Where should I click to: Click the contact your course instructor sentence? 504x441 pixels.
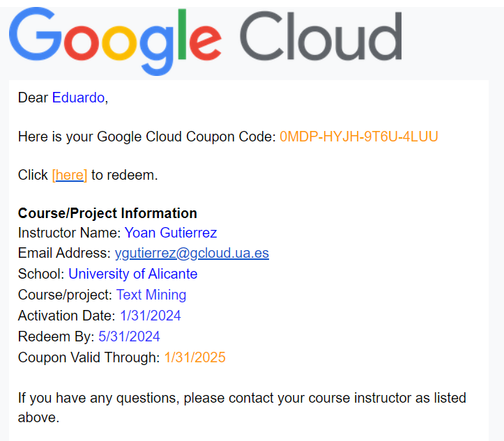click(242, 408)
